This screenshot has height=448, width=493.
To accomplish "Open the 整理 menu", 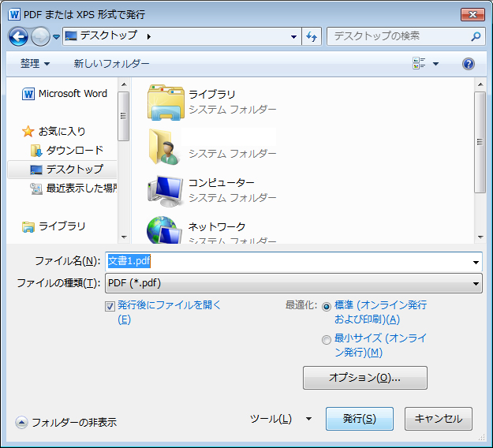I will point(35,63).
